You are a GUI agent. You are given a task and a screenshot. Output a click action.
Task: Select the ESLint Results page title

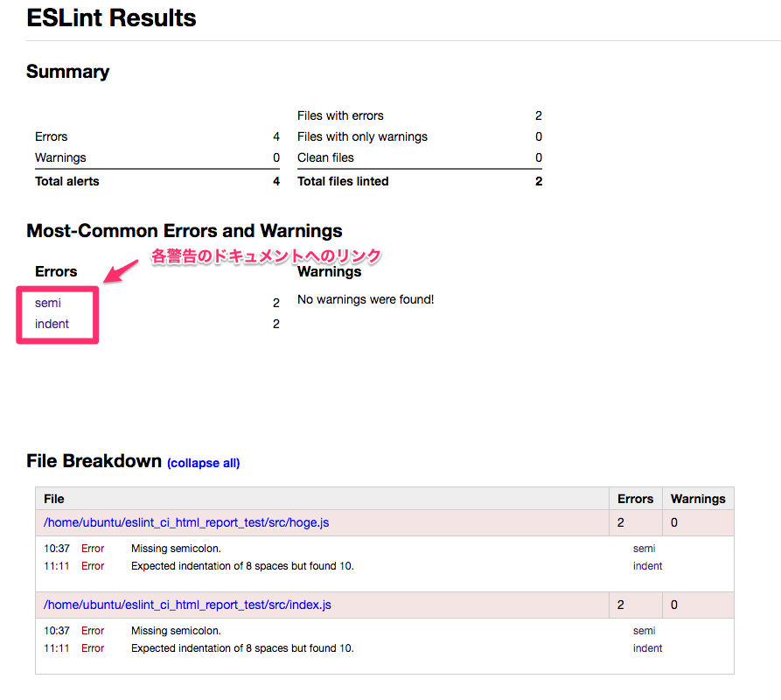point(111,17)
